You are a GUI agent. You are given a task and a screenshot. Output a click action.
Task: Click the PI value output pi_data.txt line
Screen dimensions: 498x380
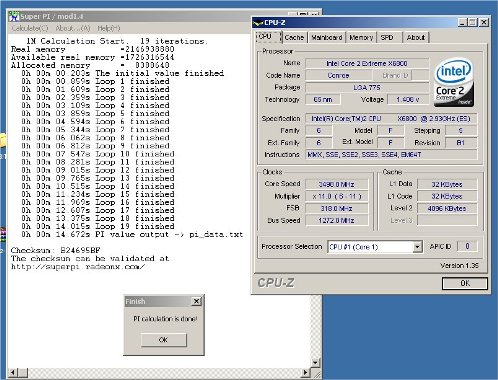click(132, 234)
